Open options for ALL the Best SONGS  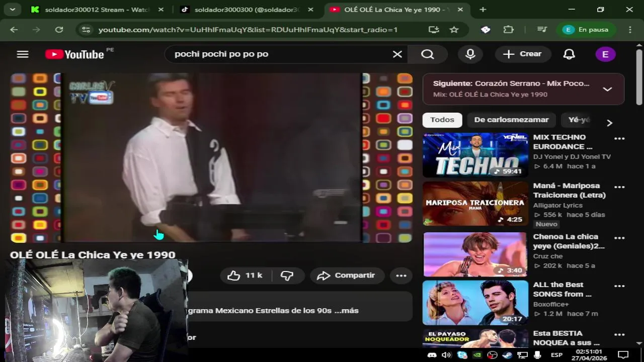[619, 287]
